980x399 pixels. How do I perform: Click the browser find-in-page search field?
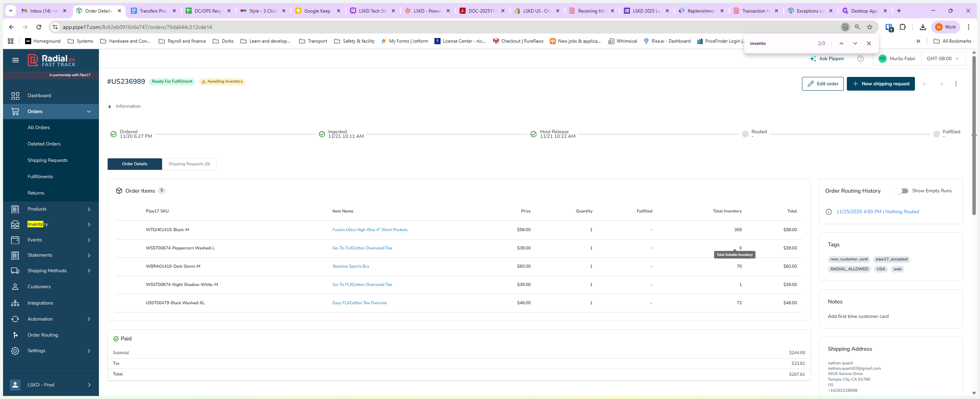780,43
